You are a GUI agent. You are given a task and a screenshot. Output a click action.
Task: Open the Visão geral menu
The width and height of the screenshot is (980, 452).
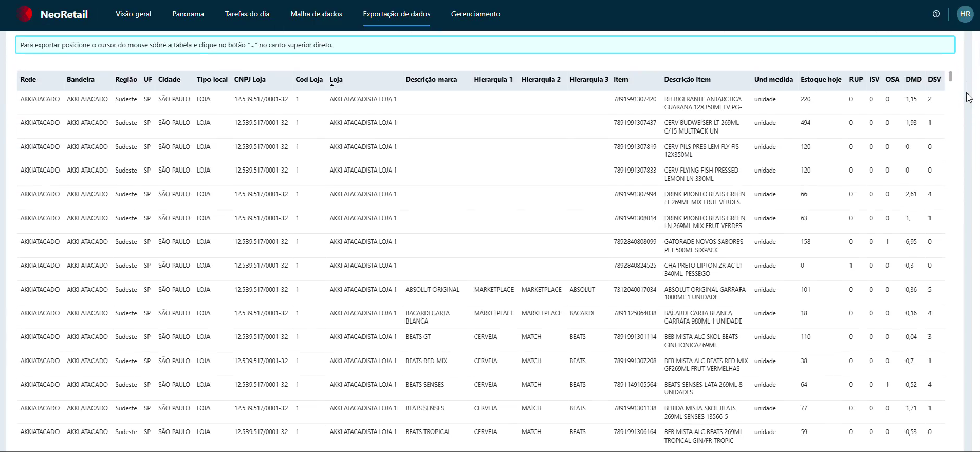click(134, 14)
